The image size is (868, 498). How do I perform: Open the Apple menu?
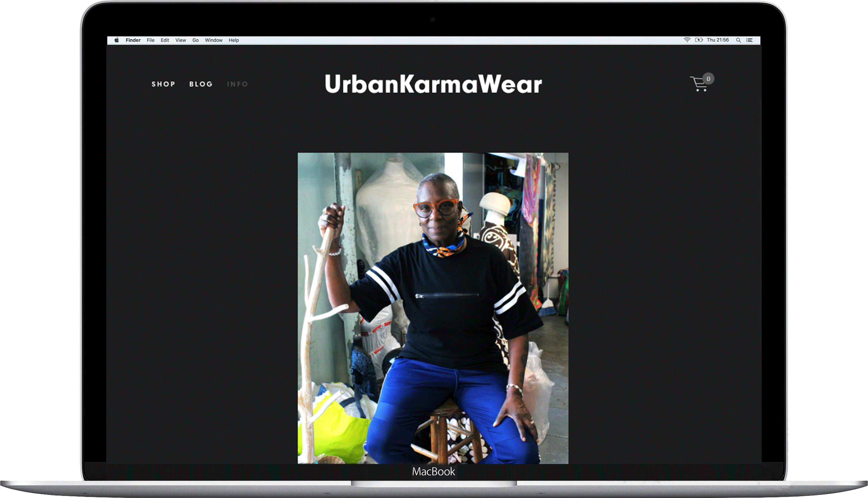pyautogui.click(x=117, y=40)
